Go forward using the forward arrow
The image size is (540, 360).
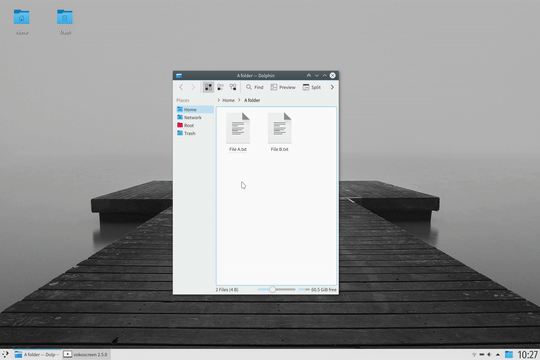193,87
